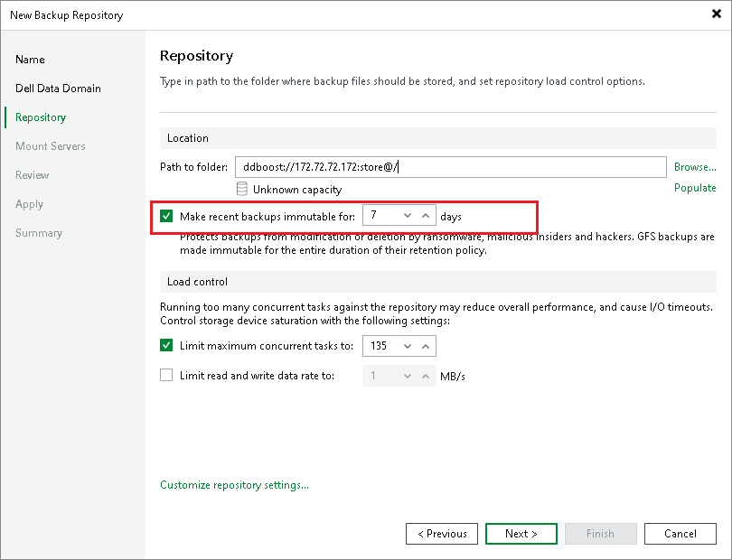Select the Apply step
This screenshot has height=560, width=732.
(29, 204)
